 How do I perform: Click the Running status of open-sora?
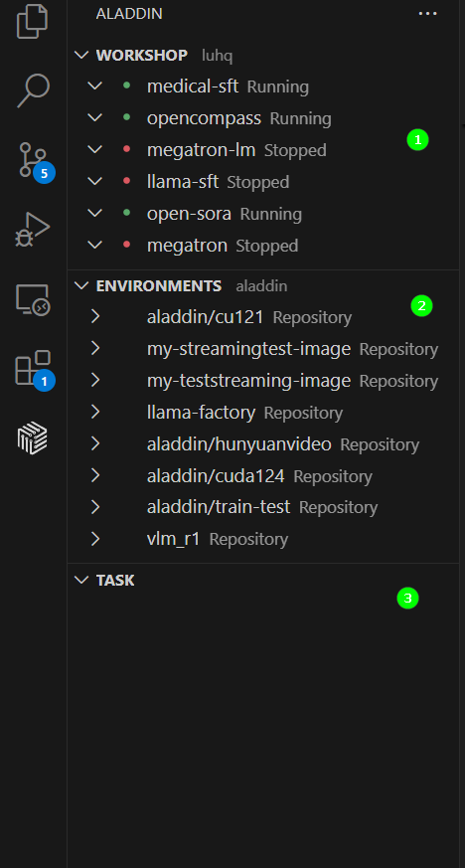coord(271,214)
